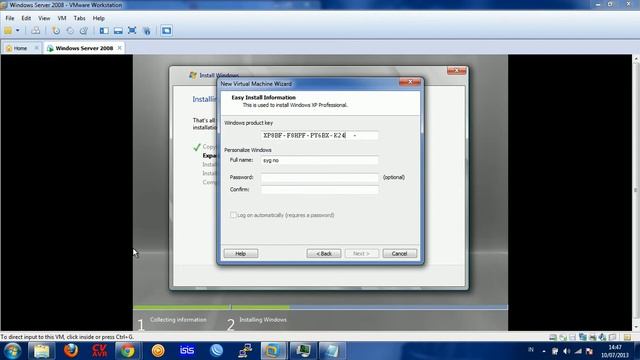Viewport: 640px width, 360px height.
Task: Click Cancel in the New Virtual Machine Wizard
Action: [x=400, y=253]
